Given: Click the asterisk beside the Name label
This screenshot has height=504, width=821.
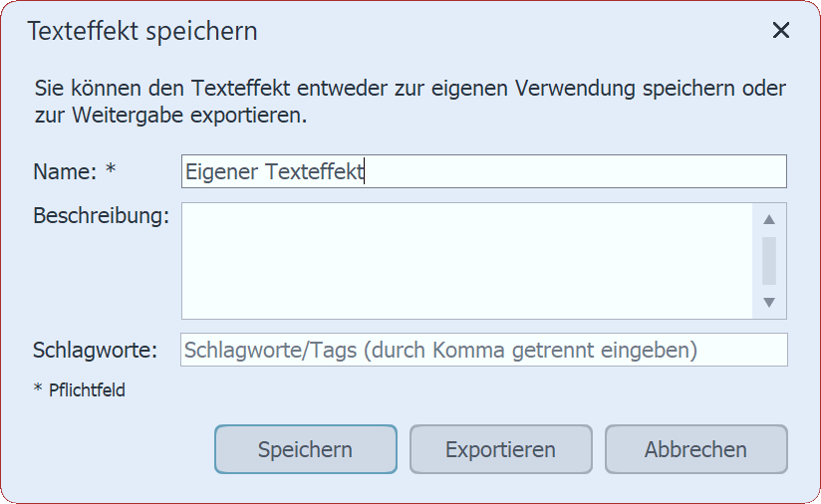Looking at the screenshot, I should [111, 170].
